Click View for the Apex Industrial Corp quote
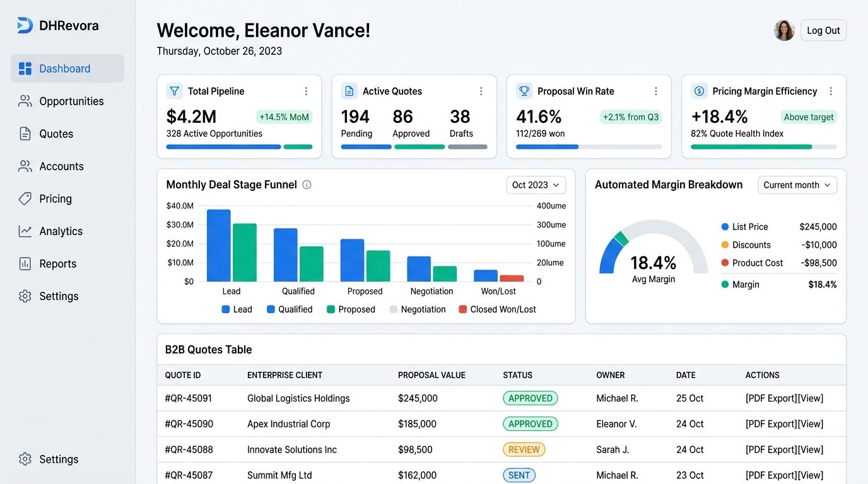The width and height of the screenshot is (868, 484). click(811, 424)
